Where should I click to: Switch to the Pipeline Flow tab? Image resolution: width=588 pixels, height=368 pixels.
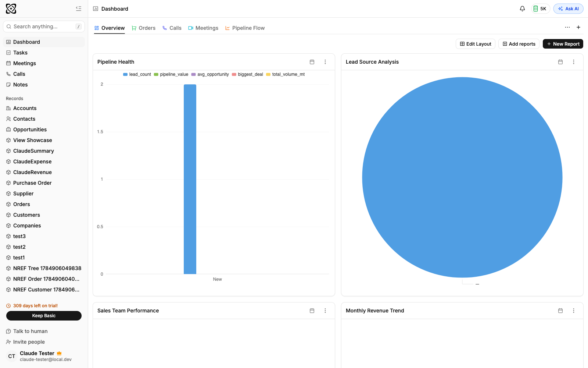(x=245, y=28)
